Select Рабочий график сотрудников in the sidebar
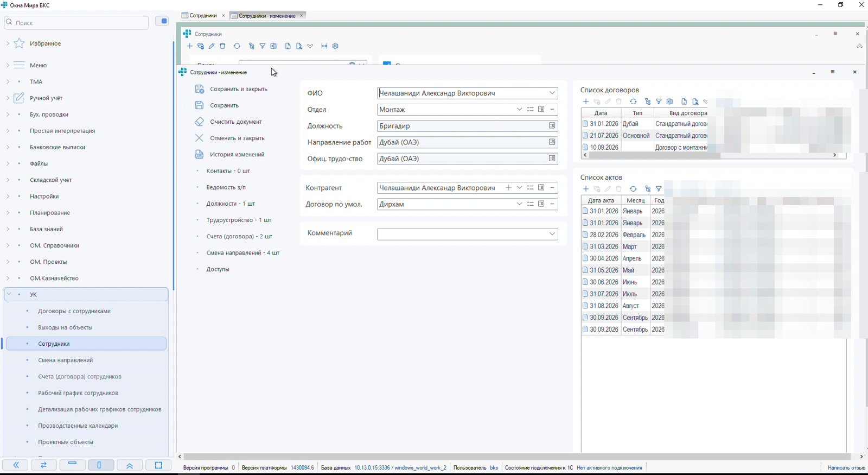 point(78,393)
